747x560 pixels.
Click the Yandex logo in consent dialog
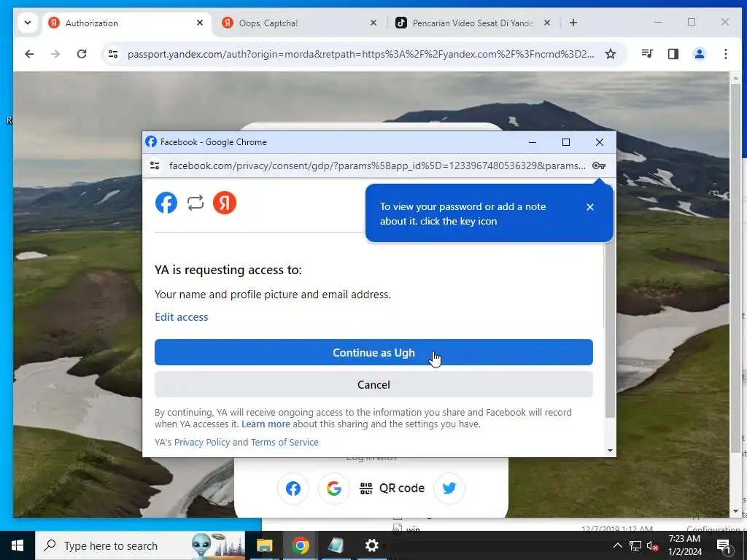coord(225,203)
